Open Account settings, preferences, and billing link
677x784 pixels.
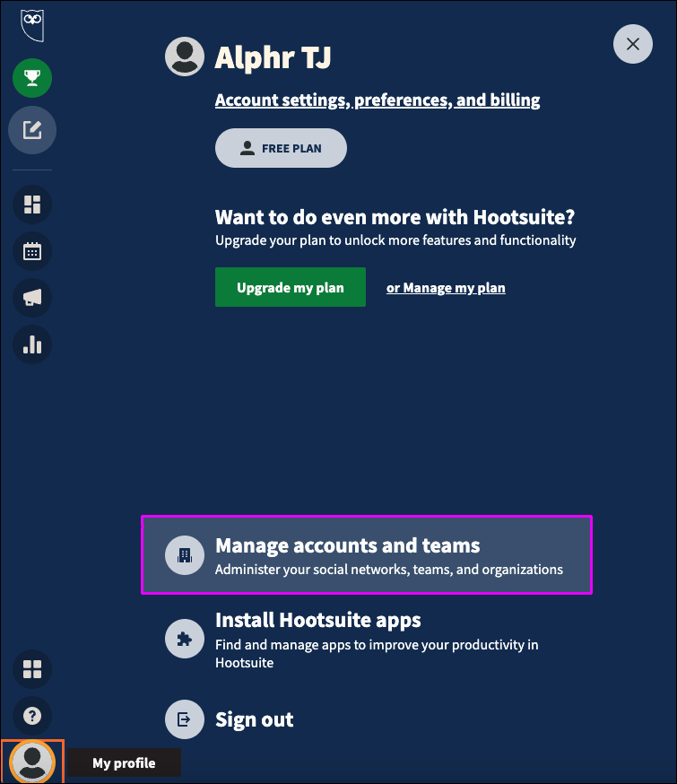[378, 100]
